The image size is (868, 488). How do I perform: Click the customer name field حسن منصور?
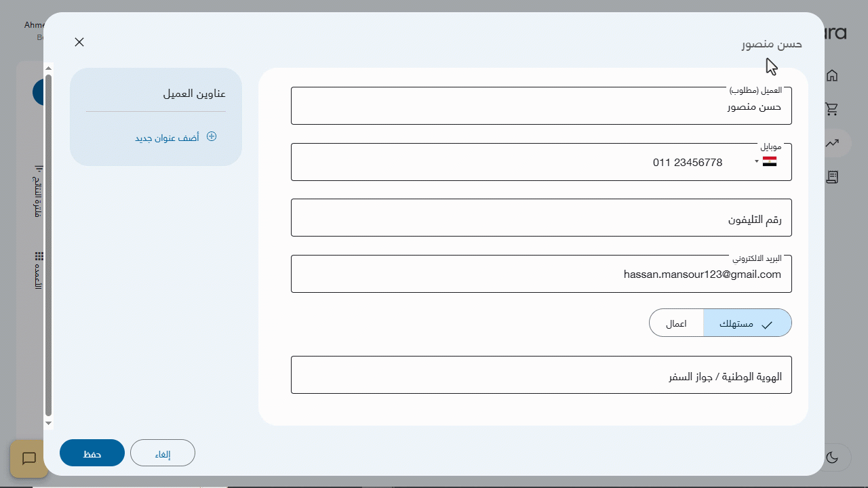pos(541,106)
